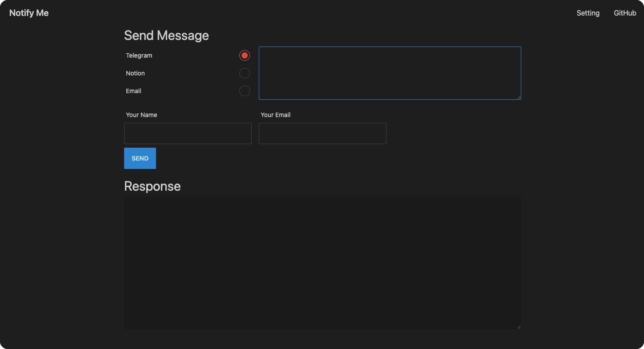Click the SEND button
This screenshot has width=644, height=349.
(140, 158)
